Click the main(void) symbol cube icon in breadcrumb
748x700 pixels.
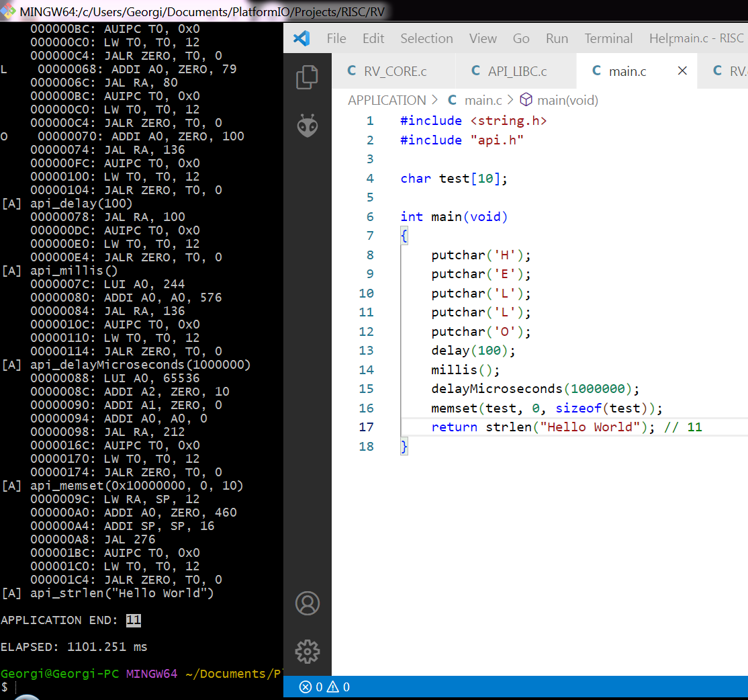coord(526,99)
